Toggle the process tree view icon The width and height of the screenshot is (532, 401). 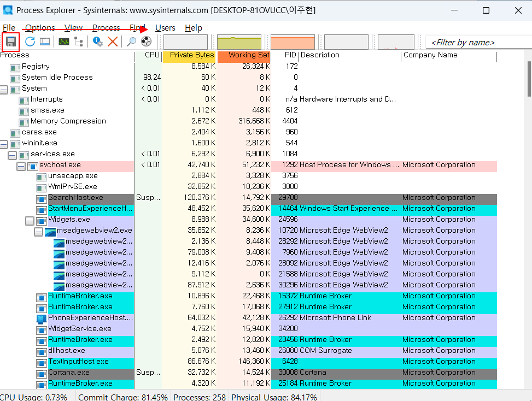click(x=79, y=42)
